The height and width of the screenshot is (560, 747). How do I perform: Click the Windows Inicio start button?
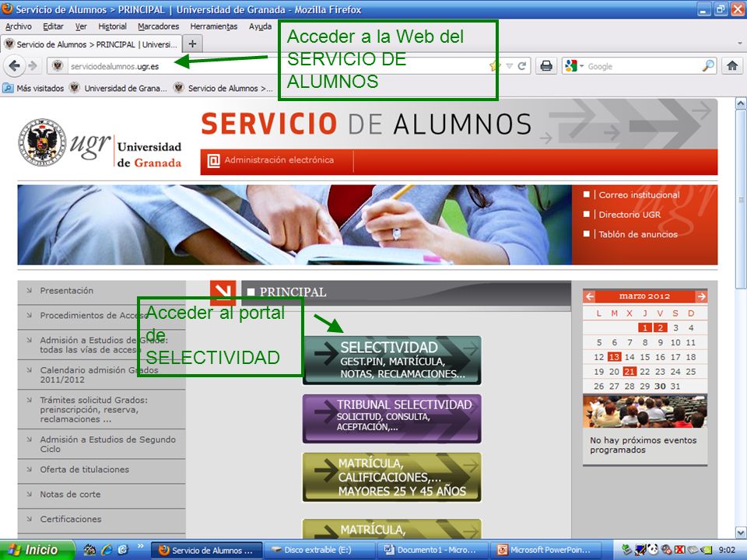[x=37, y=550]
